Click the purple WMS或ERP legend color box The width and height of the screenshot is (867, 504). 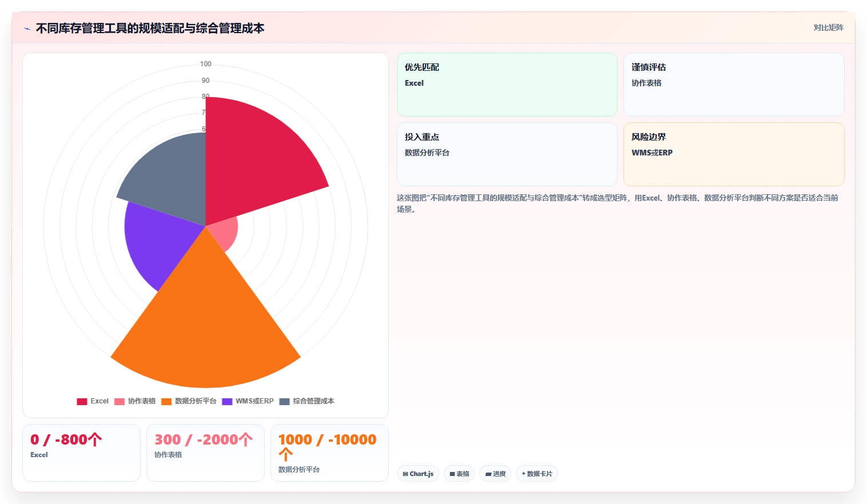(x=227, y=401)
